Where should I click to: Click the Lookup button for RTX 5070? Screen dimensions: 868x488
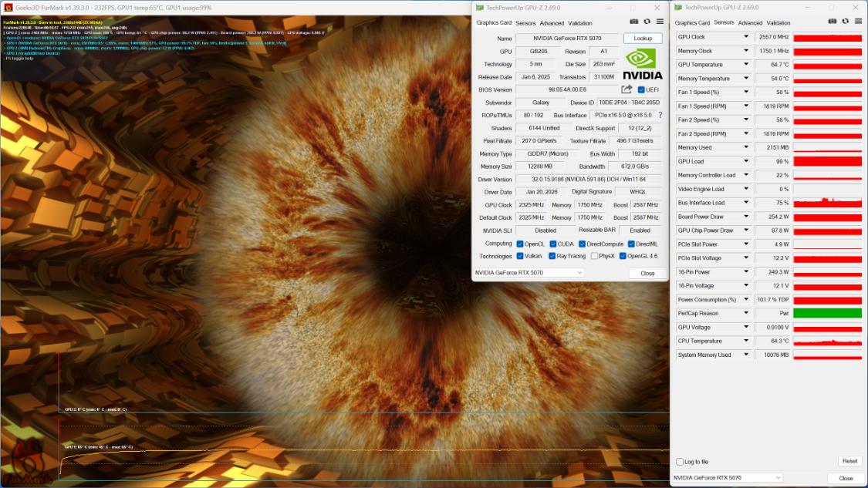[x=642, y=38]
